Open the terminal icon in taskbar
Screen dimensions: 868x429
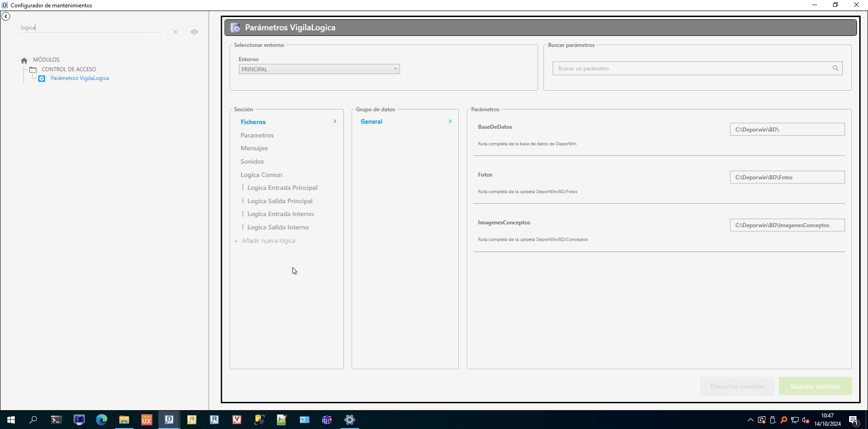point(56,420)
